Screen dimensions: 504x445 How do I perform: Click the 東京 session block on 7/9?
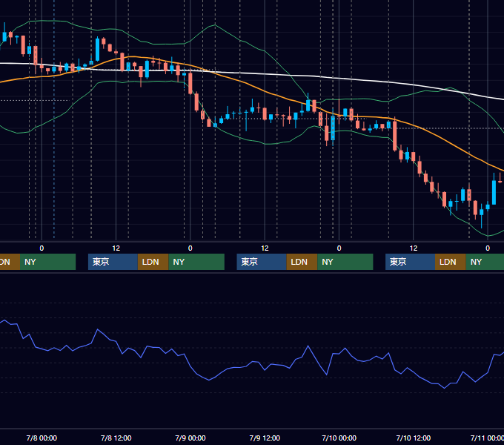(x=262, y=262)
